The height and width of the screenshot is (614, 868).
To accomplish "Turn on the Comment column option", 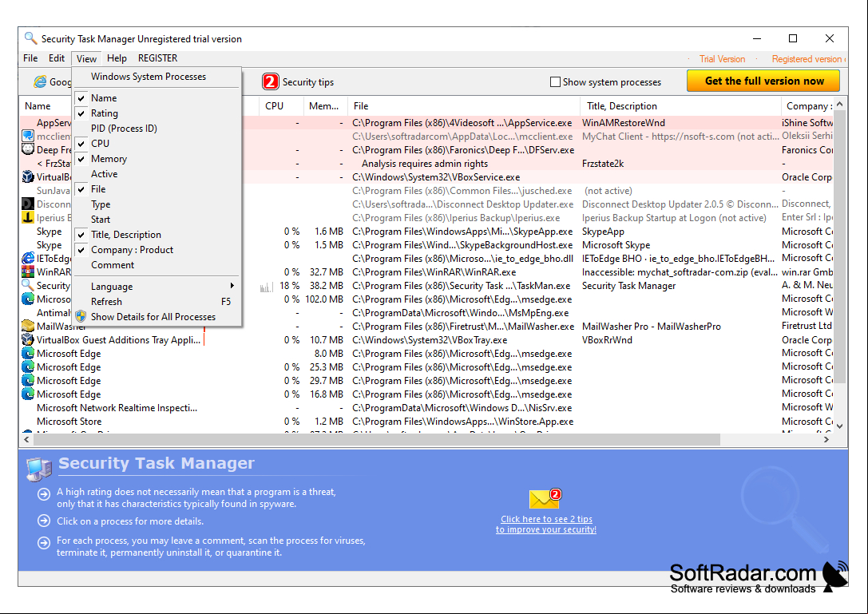I will pyautogui.click(x=157, y=264).
